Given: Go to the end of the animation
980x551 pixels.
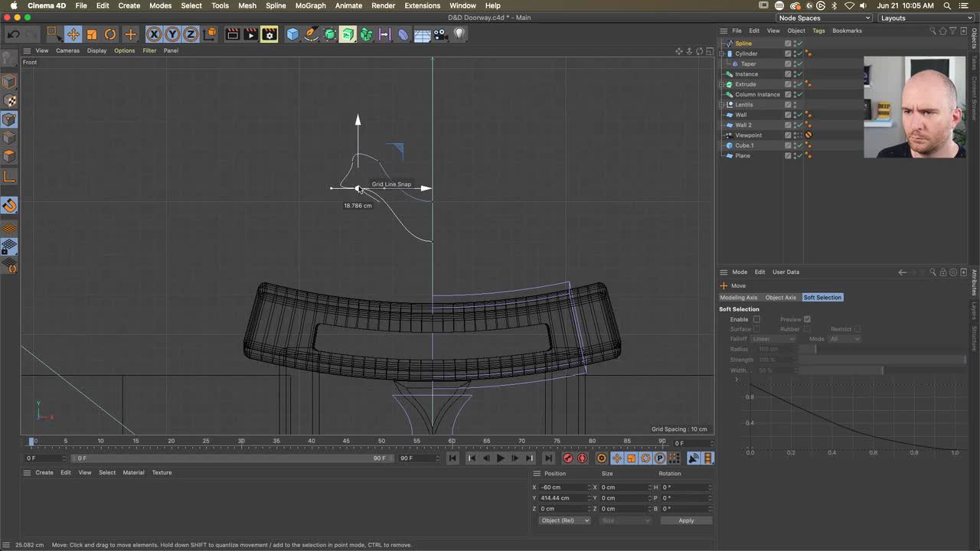Looking at the screenshot, I should point(548,458).
